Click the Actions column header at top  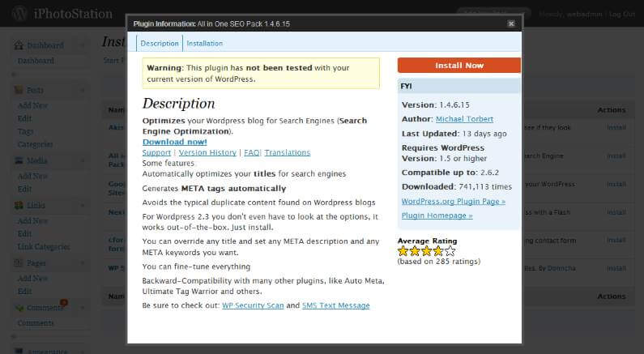612,110
